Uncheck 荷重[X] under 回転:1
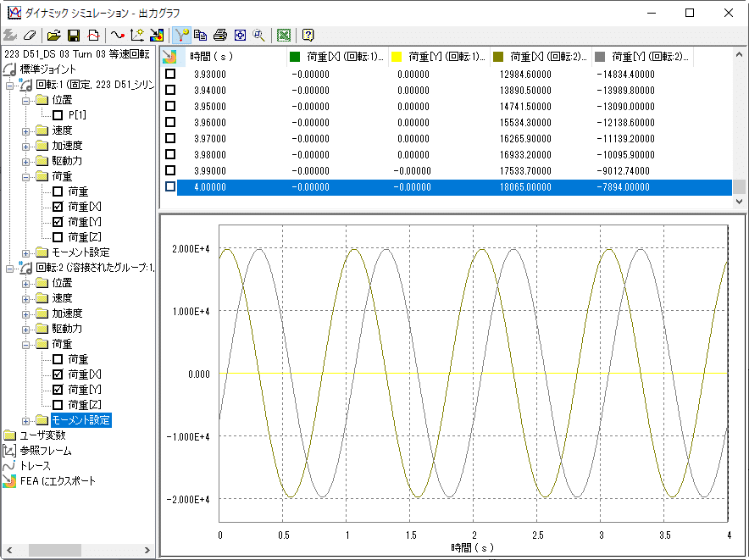 (58, 207)
